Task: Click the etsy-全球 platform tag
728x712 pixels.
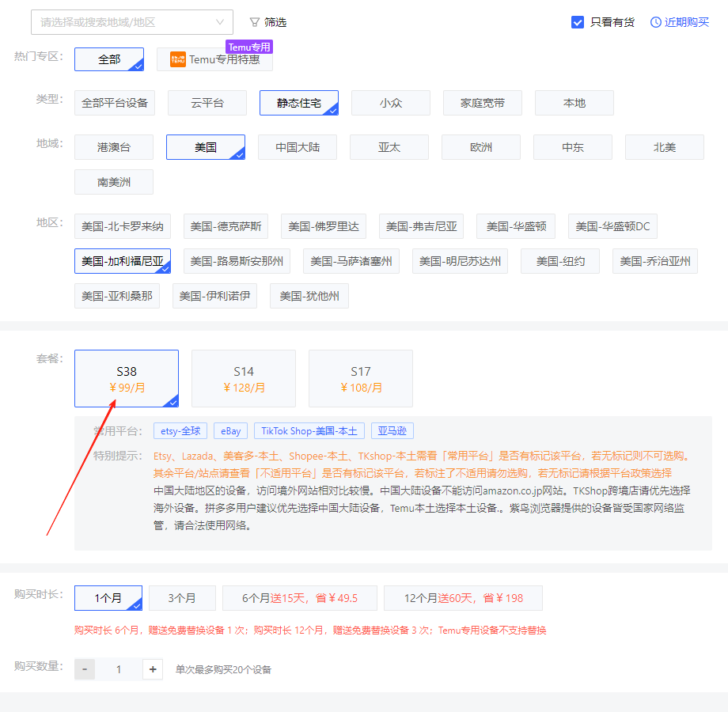Action: coord(180,430)
